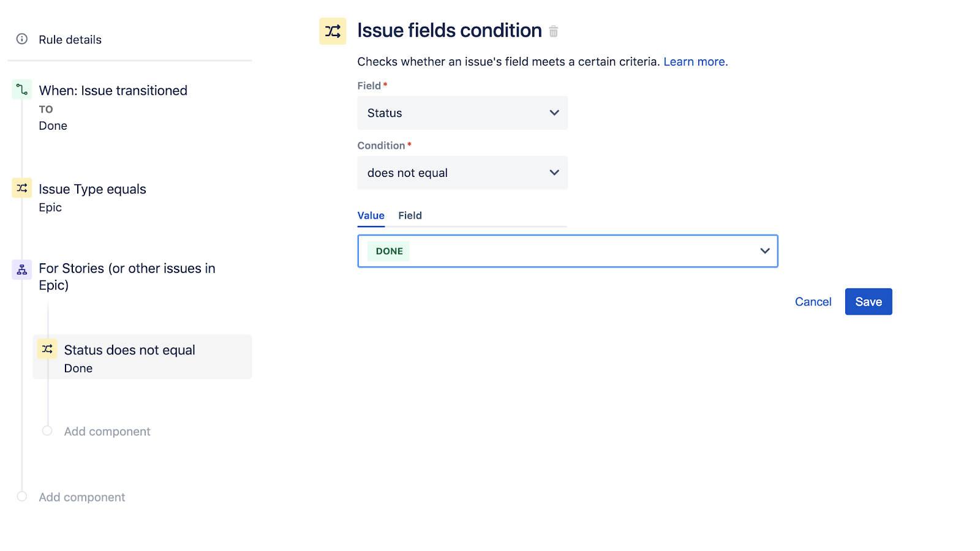Click Add component at the bottom left
Screen dimensions: 980x551
tap(81, 497)
